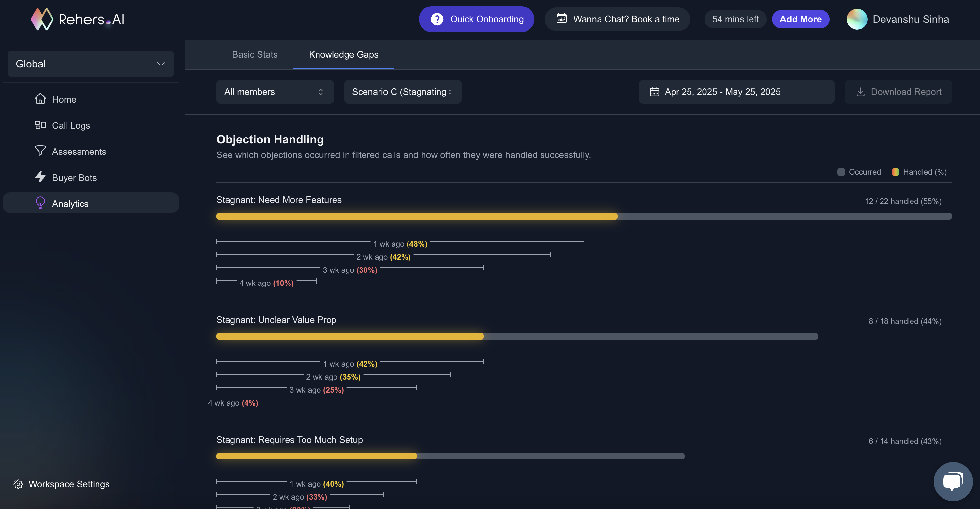
Task: Open Assessments in the sidebar
Action: click(x=91, y=151)
